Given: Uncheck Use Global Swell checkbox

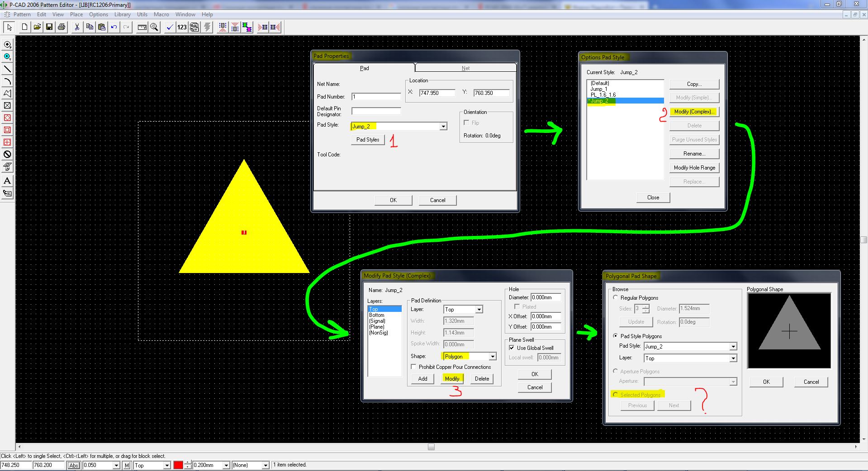Looking at the screenshot, I should click(512, 348).
